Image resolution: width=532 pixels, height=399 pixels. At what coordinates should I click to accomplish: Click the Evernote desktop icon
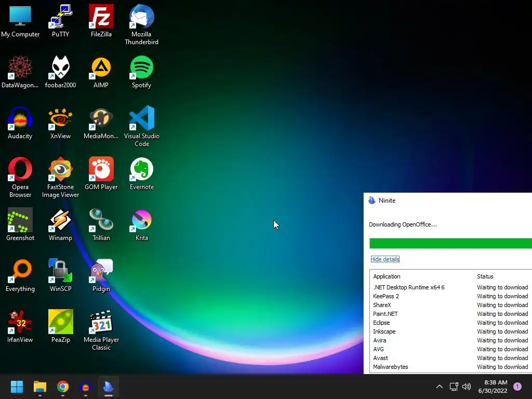[141, 174]
